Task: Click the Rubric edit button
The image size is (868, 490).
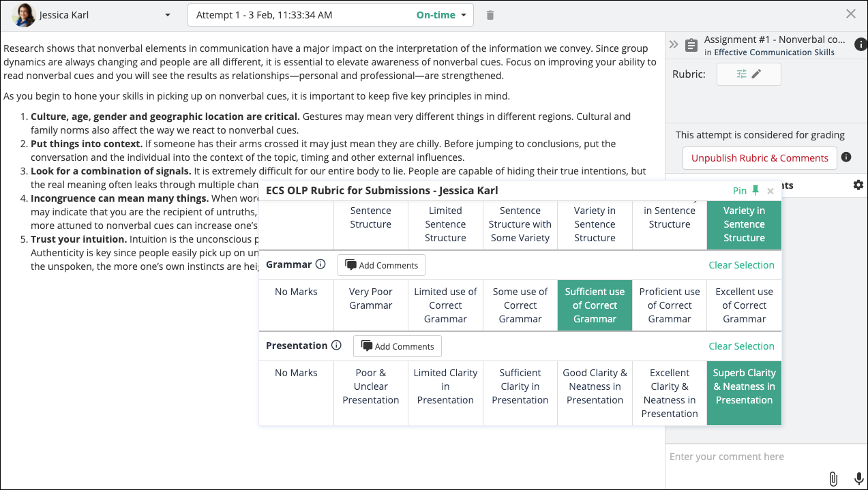Action: 749,74
